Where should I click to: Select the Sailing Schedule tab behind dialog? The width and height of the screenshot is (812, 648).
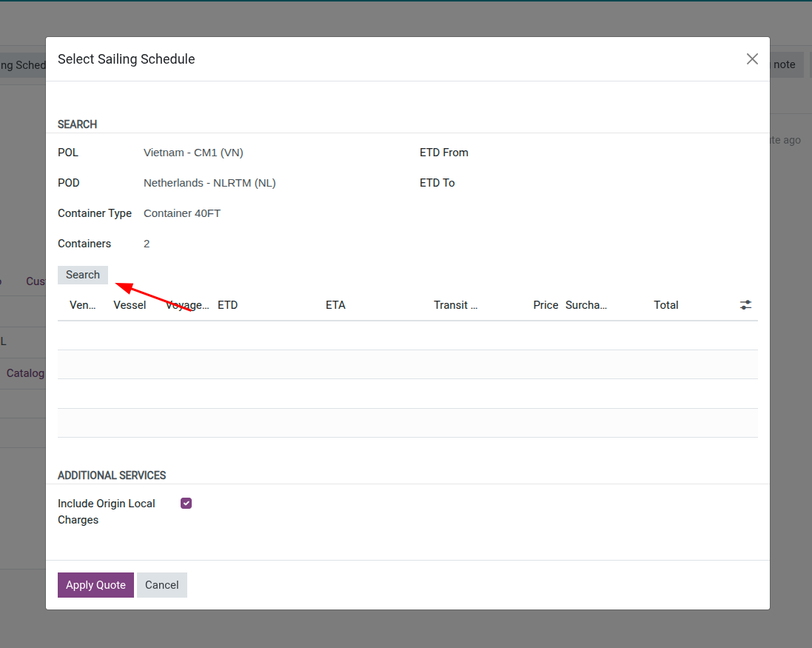coord(21,64)
